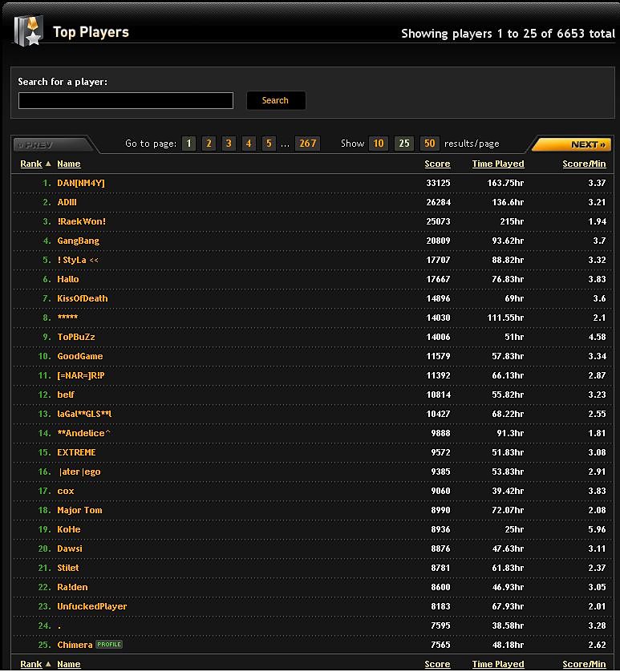Image resolution: width=620 pixels, height=672 pixels.
Task: Sort by top Time Played header
Action: pyautogui.click(x=498, y=164)
